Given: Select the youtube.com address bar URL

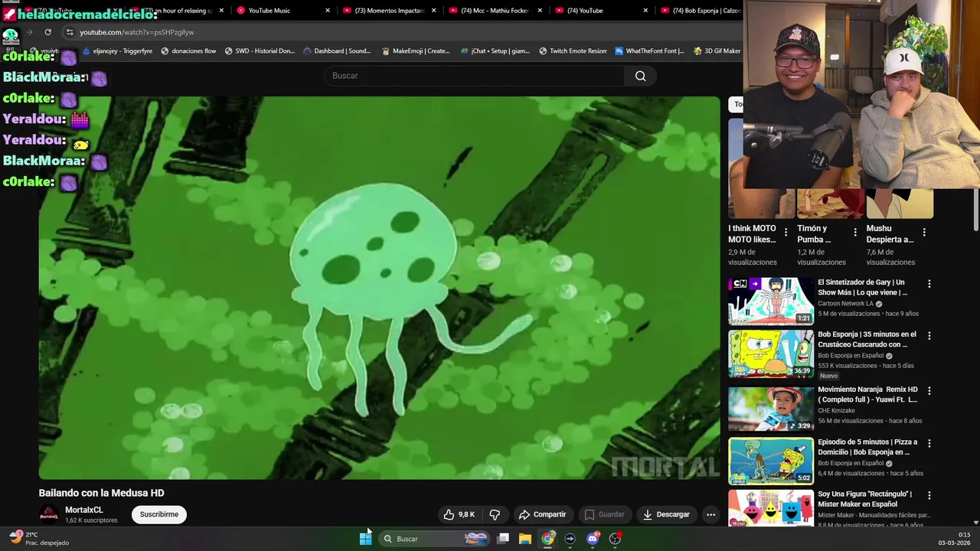Looking at the screenshot, I should tap(137, 32).
